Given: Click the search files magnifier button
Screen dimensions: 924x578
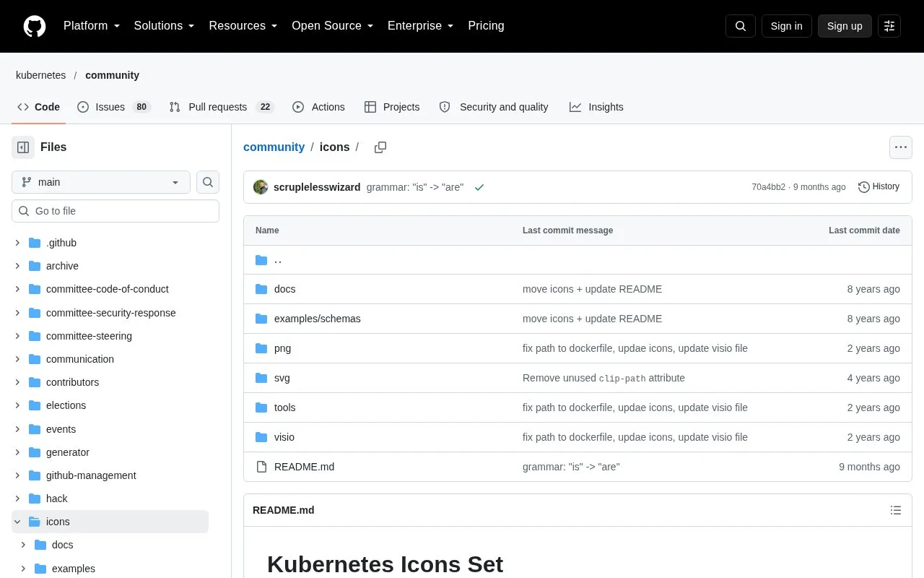Looking at the screenshot, I should tap(208, 182).
